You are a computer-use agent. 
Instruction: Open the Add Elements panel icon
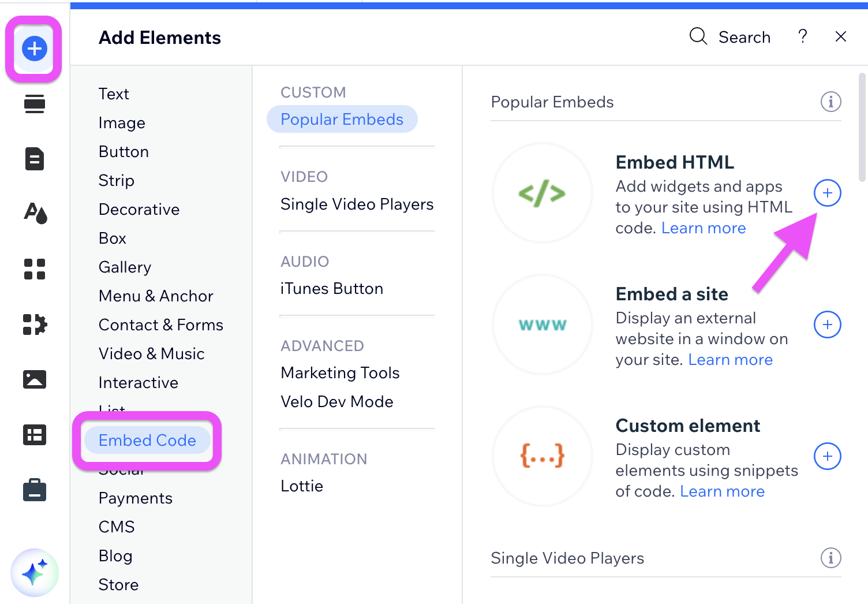click(33, 49)
